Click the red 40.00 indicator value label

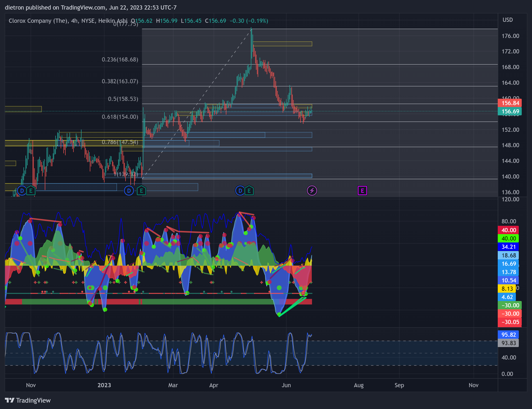[509, 230]
